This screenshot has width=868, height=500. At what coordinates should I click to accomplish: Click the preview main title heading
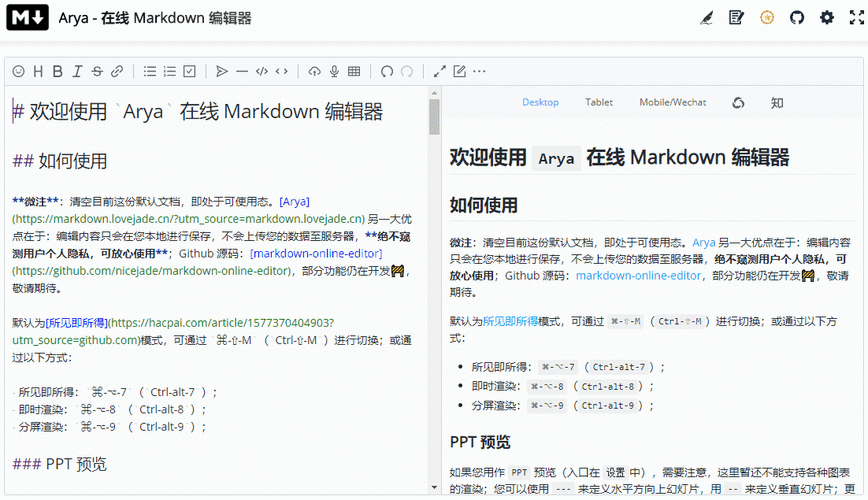619,158
